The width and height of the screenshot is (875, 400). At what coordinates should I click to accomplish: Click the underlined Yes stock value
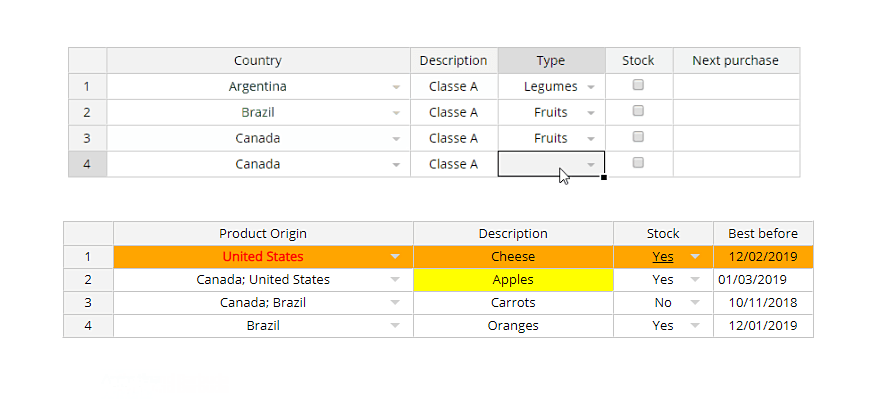[x=662, y=257]
